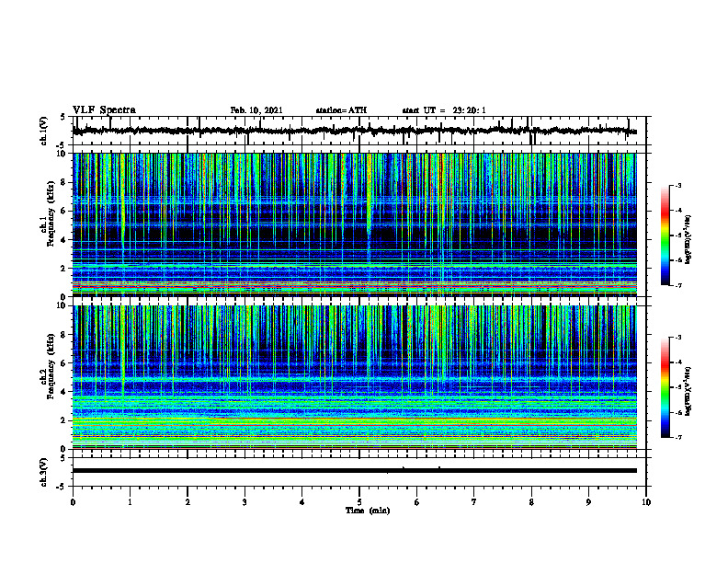The height and width of the screenshot is (563, 728).
Task: Click the ch.1 voltage waveform trace
Action: tap(354, 131)
